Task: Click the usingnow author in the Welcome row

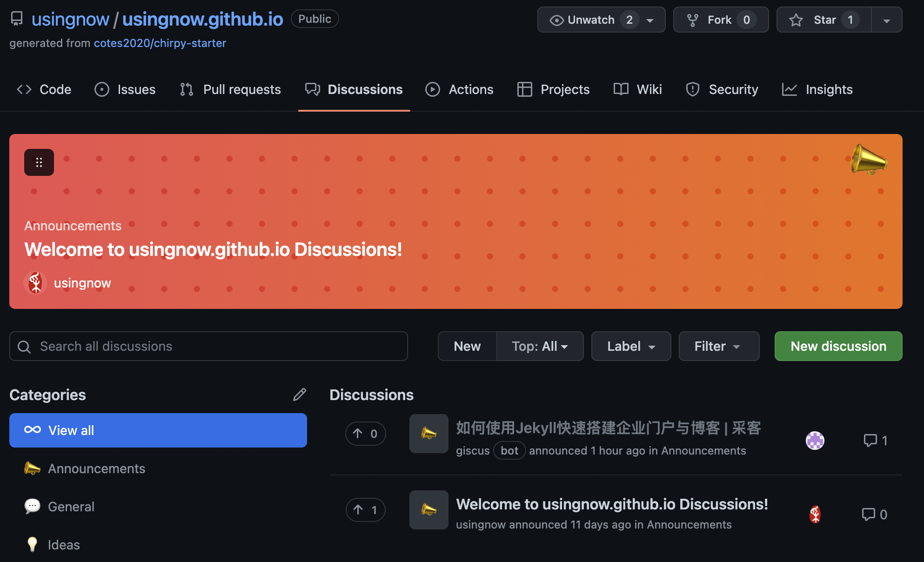Action: pyautogui.click(x=481, y=525)
